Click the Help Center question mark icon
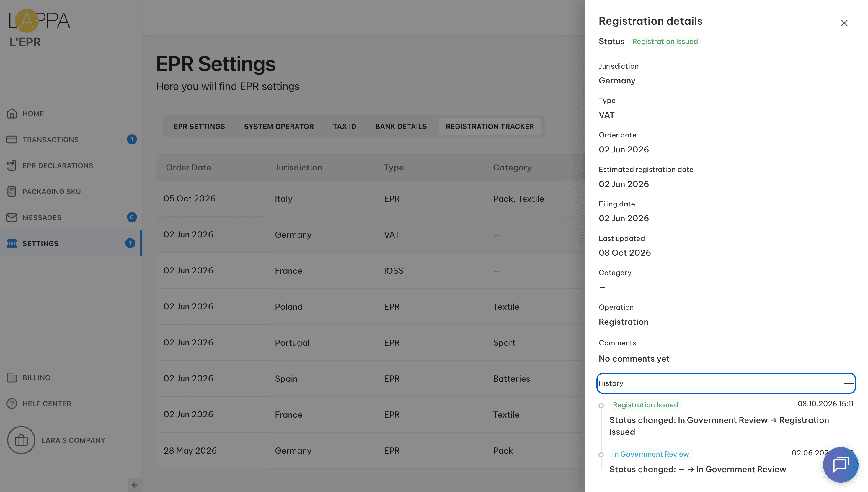Screen dimensions: 868x492 (x=12, y=404)
